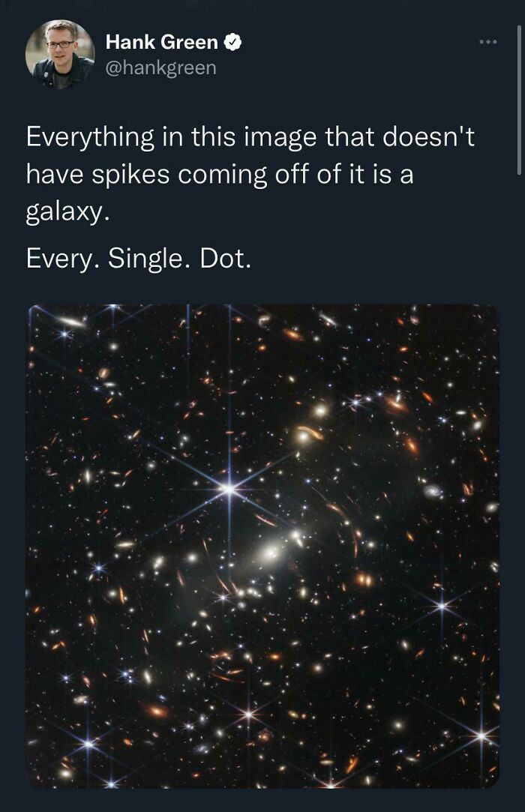Click the bright white central galaxy
This screenshot has width=525, height=812.
tap(271, 555)
